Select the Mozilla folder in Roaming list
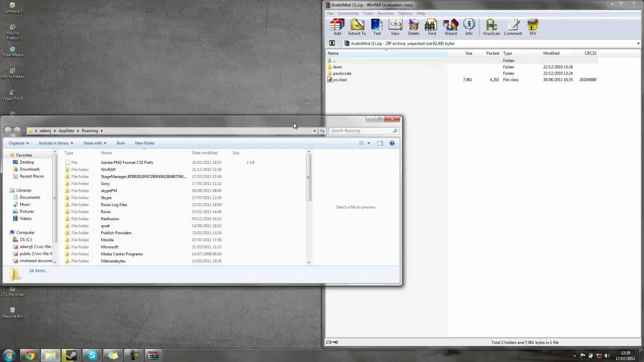Image resolution: width=644 pixels, height=362 pixels. coord(107,240)
